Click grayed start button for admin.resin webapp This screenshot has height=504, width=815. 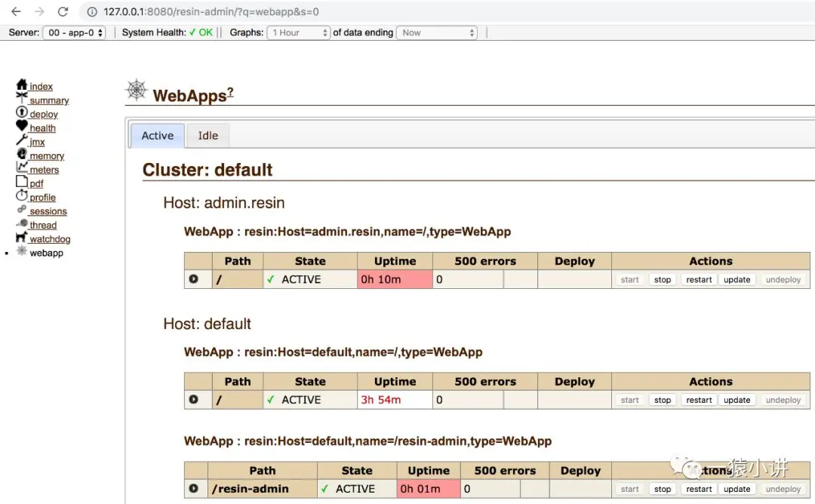click(629, 279)
